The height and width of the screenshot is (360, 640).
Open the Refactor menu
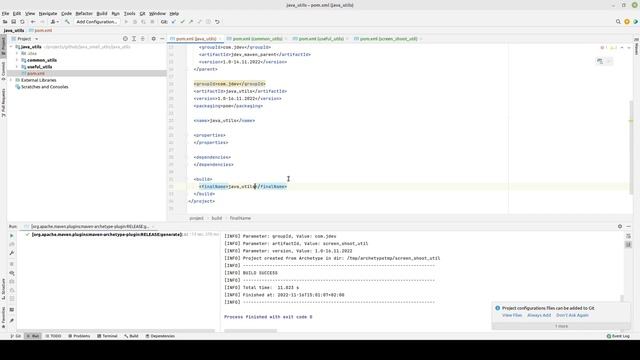pos(84,13)
